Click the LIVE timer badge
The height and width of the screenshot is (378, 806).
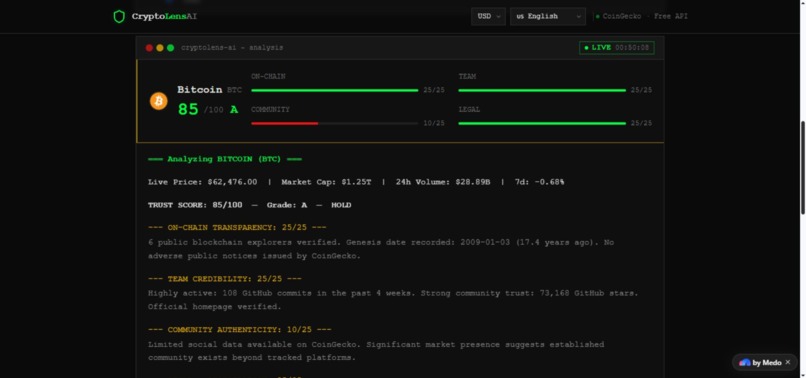[617, 48]
